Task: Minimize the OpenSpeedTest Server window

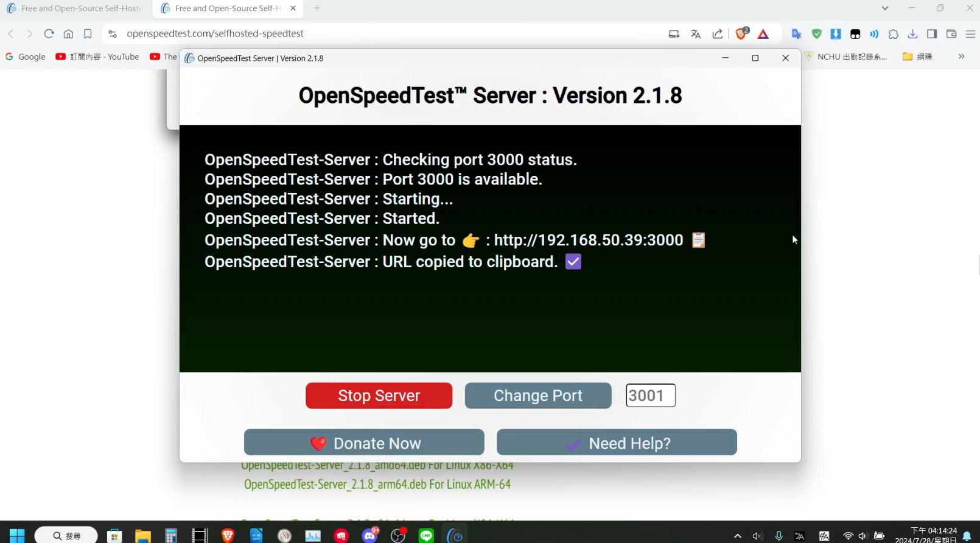Action: coord(725,58)
